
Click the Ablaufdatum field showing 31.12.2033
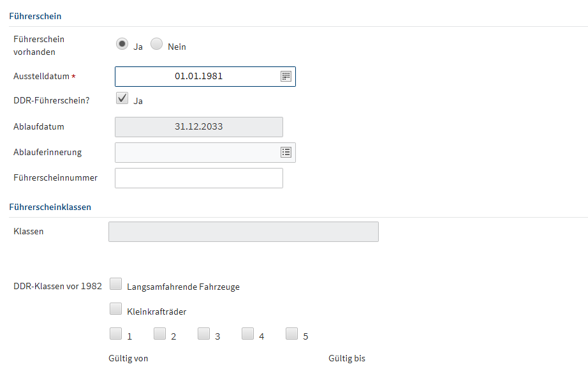(x=198, y=127)
